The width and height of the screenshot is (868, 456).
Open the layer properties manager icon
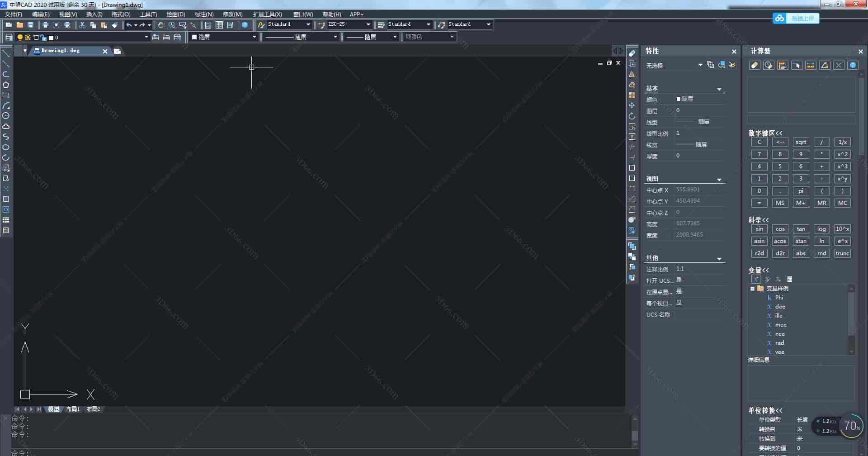point(9,37)
